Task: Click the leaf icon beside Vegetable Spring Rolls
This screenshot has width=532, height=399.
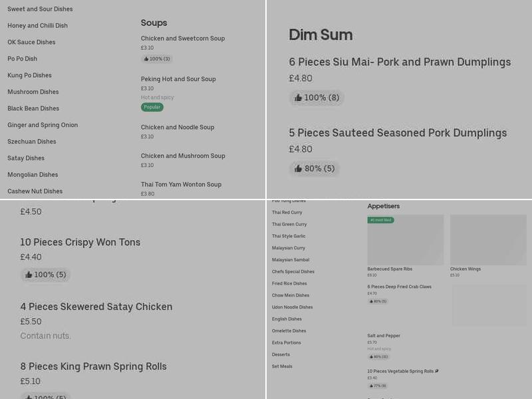Action: point(436,371)
